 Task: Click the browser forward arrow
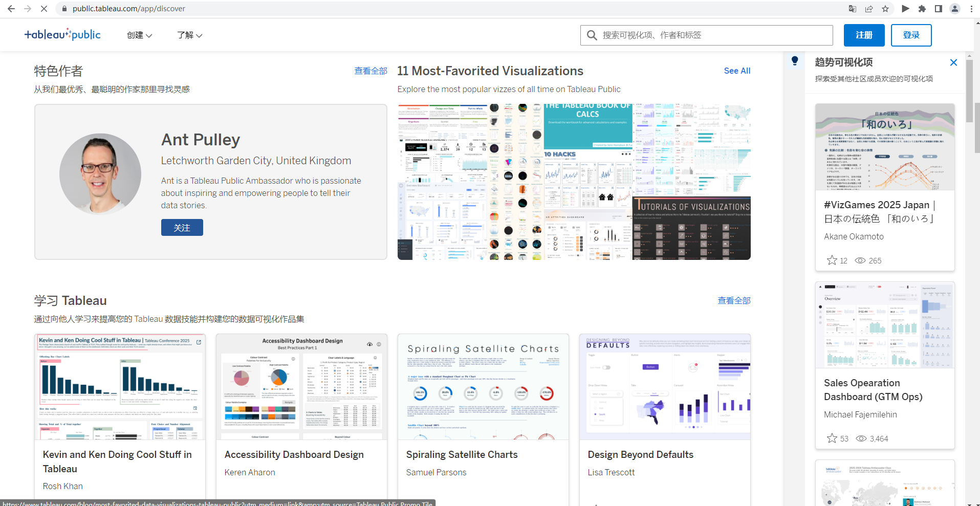click(x=28, y=9)
